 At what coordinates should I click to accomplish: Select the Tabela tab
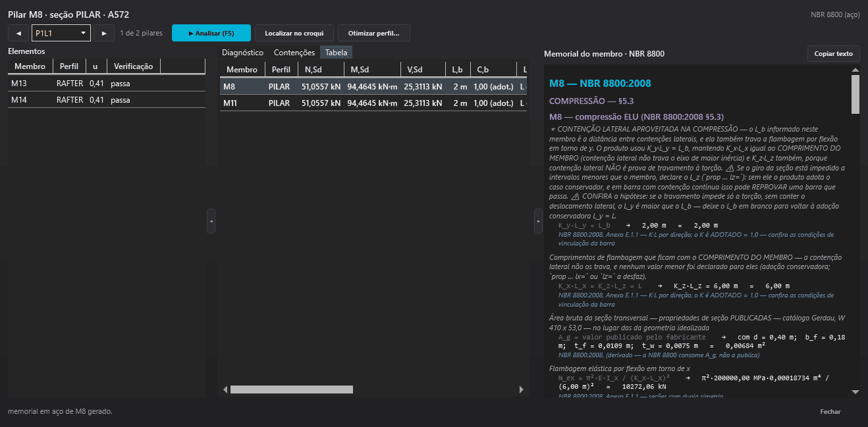pyautogui.click(x=337, y=53)
